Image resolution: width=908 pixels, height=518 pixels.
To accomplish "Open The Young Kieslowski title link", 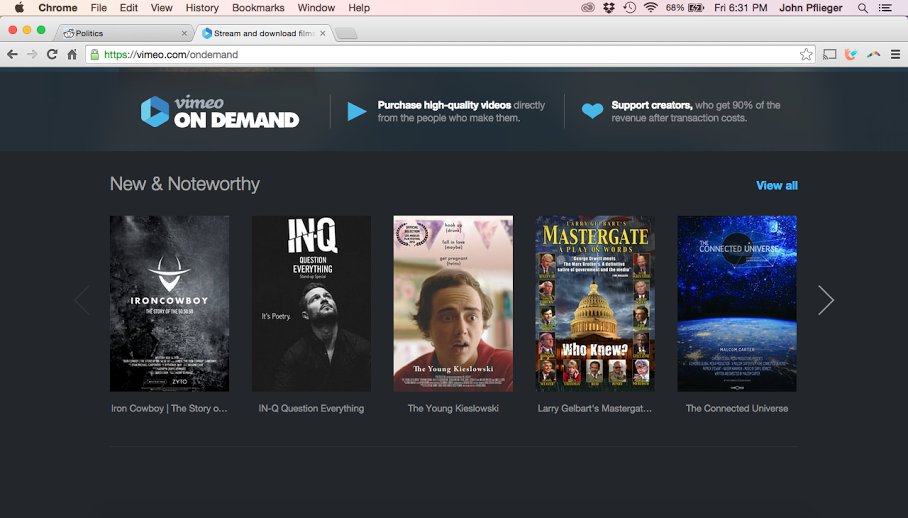I will point(453,408).
